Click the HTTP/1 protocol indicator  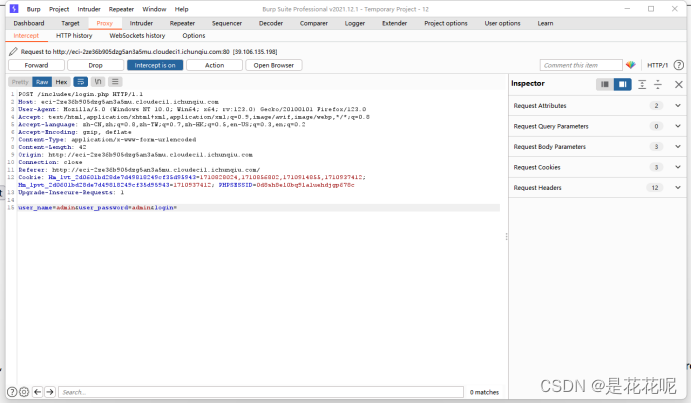658,65
